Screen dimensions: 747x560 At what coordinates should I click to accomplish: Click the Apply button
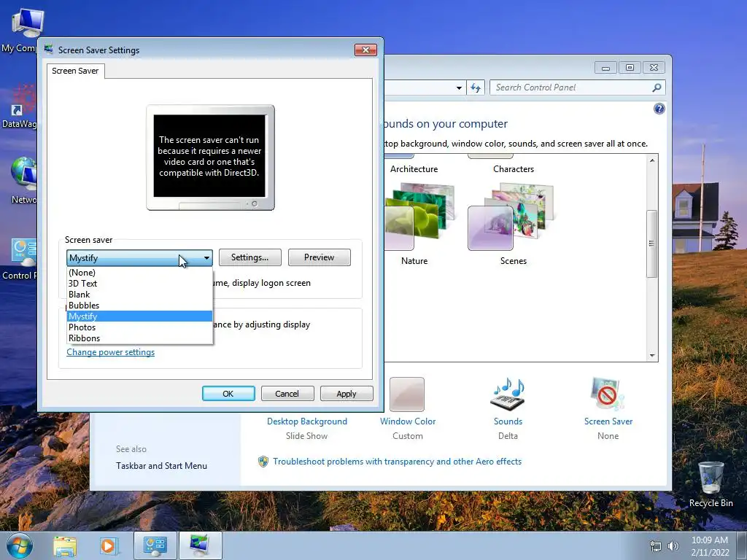pyautogui.click(x=347, y=393)
